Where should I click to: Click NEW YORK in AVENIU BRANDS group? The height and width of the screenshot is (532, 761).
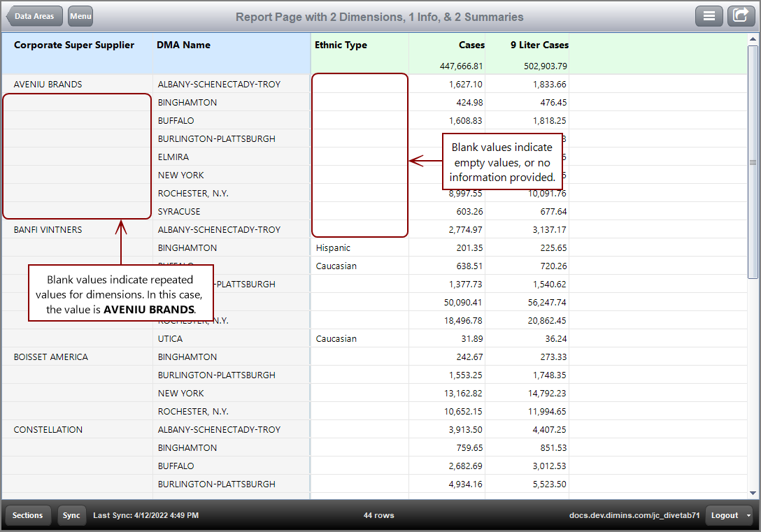point(180,175)
